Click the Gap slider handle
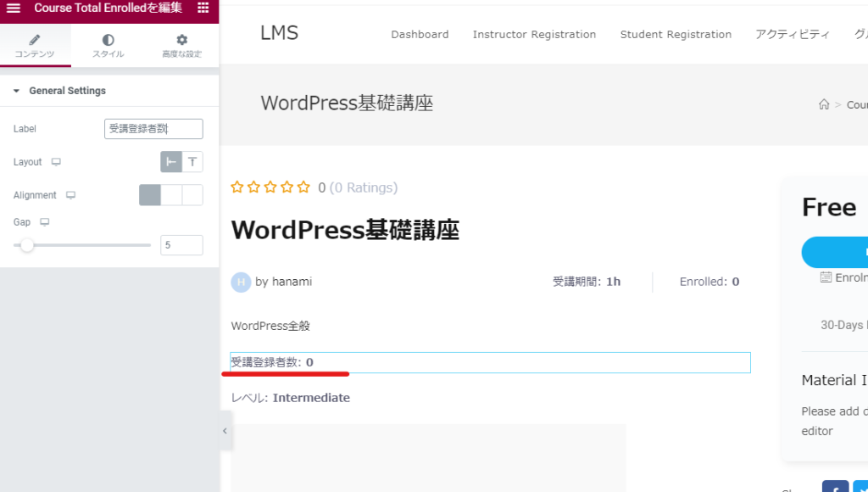Viewport: 868px width, 492px height. pyautogui.click(x=27, y=245)
